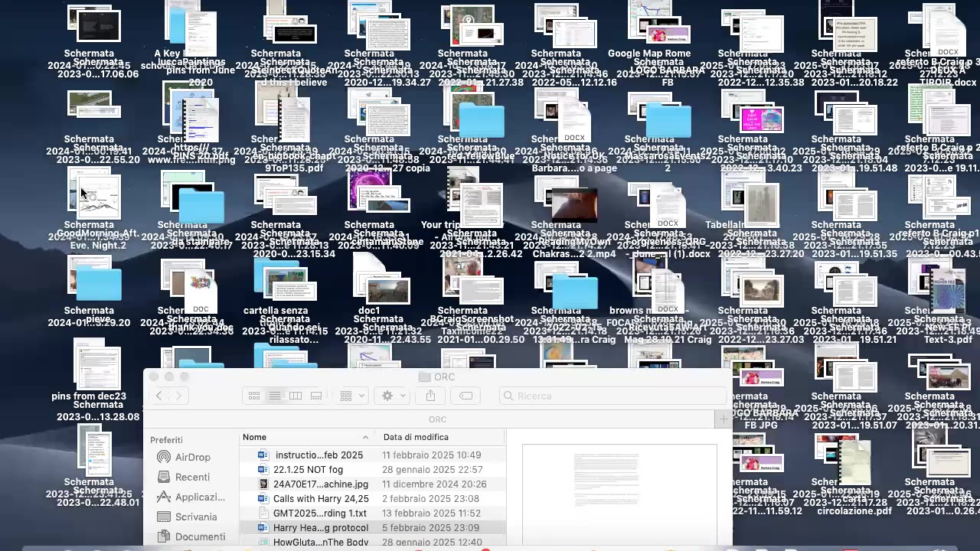Select the ORC tab in Finder
The image size is (980, 551).
click(437, 419)
